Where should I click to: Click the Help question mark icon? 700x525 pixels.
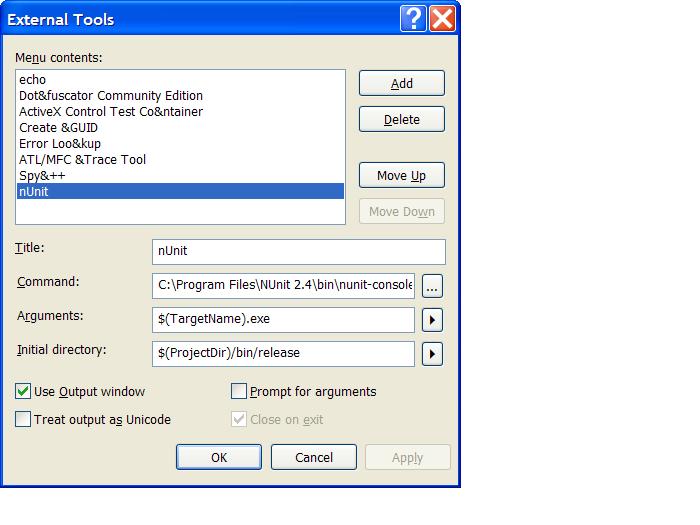(413, 19)
